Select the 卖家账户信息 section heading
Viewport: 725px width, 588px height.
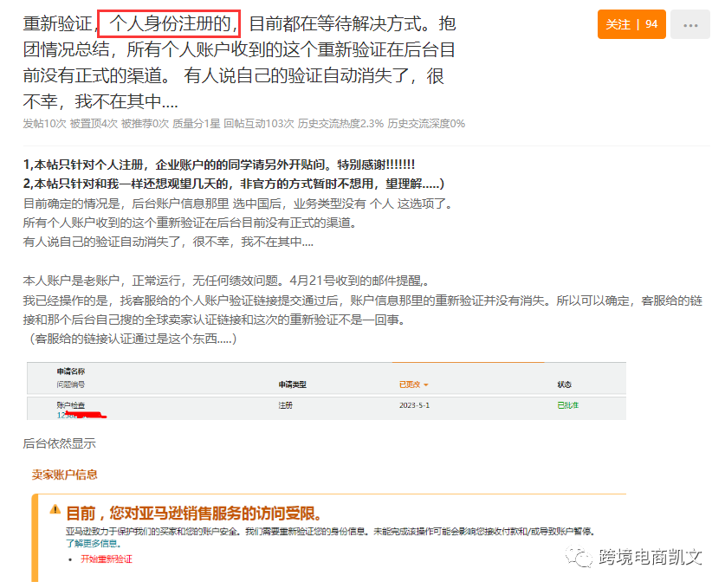[63, 475]
